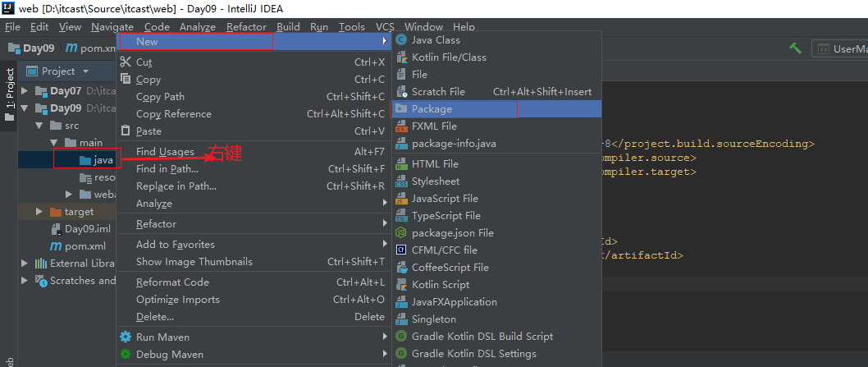Screen dimensions: 868x367
Task: Open the File menu
Action: [13, 26]
